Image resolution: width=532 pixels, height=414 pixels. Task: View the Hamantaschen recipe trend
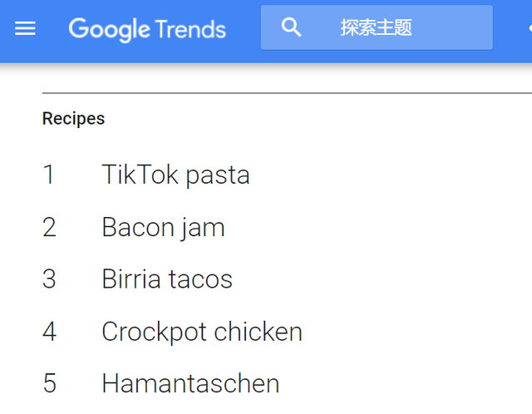190,383
